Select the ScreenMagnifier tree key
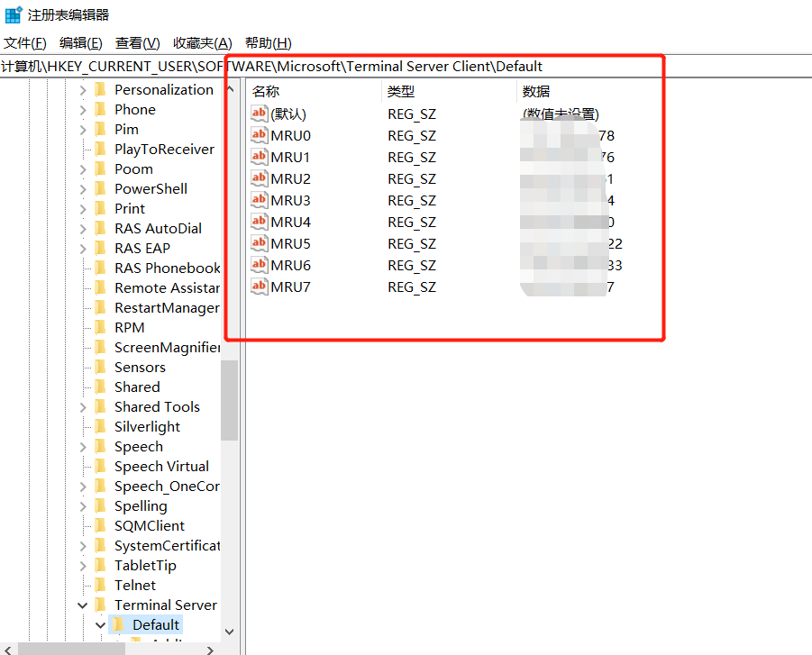Image resolution: width=812 pixels, height=655 pixels. (168, 348)
